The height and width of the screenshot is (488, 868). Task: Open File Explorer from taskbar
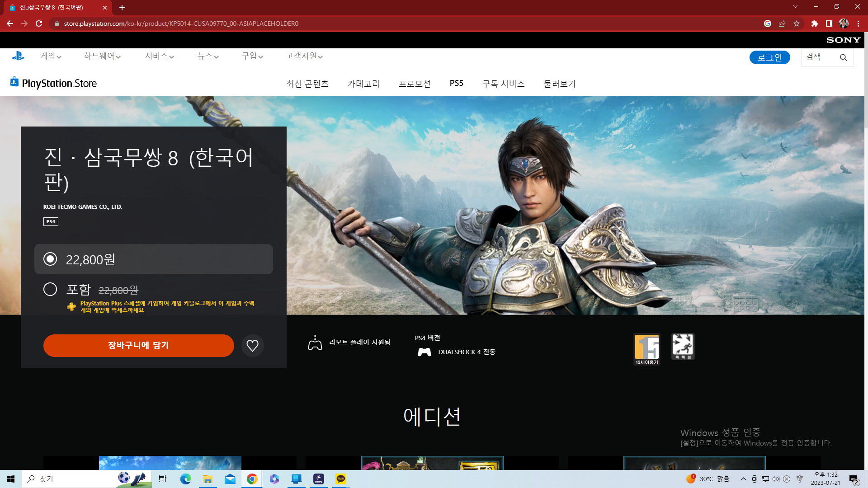click(x=208, y=479)
